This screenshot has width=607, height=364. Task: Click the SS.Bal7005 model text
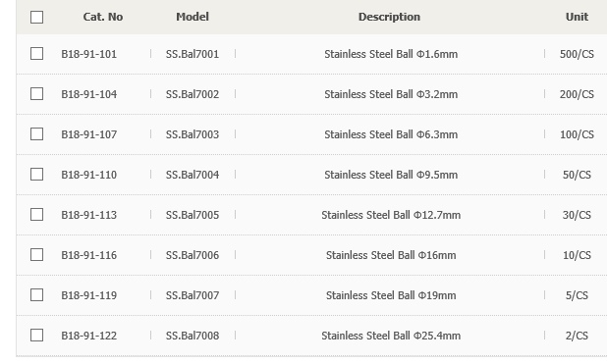click(x=193, y=215)
